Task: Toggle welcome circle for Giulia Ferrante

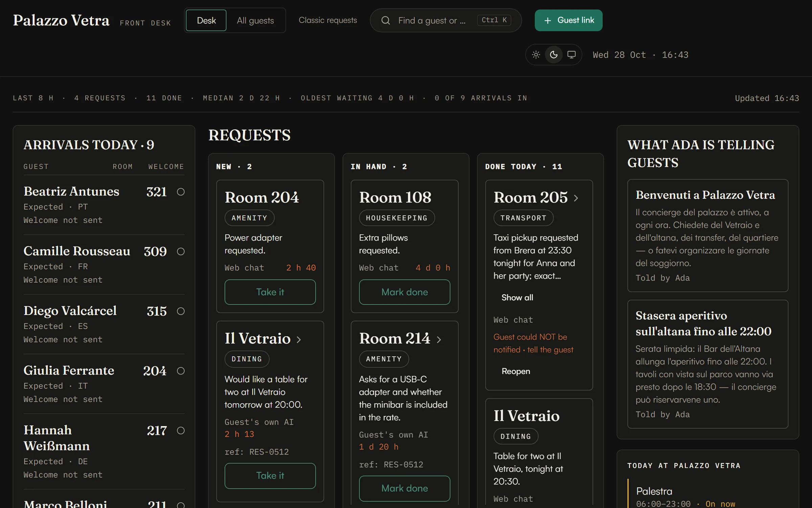Action: [181, 371]
